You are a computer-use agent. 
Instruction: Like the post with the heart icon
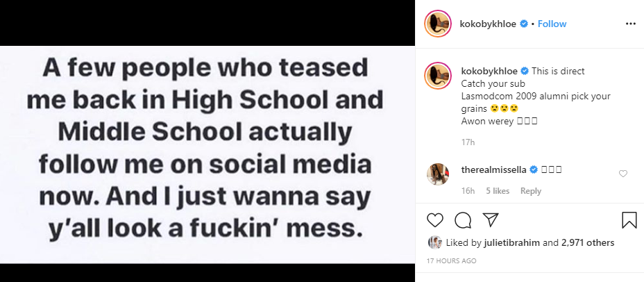435,220
